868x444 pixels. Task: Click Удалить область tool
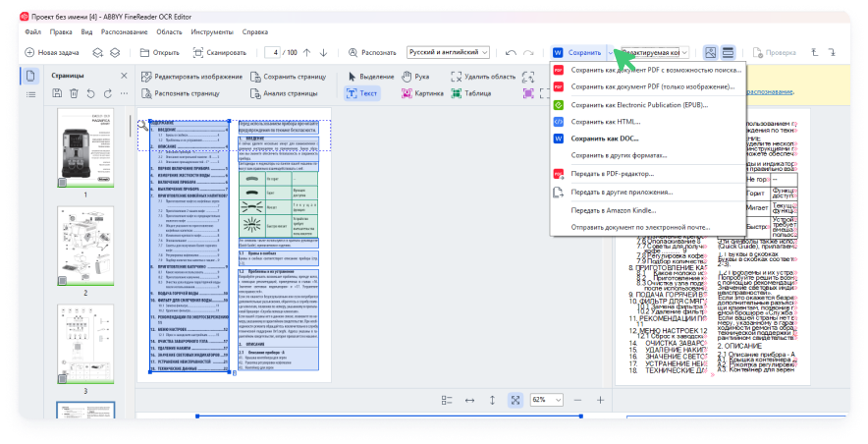[x=483, y=77]
